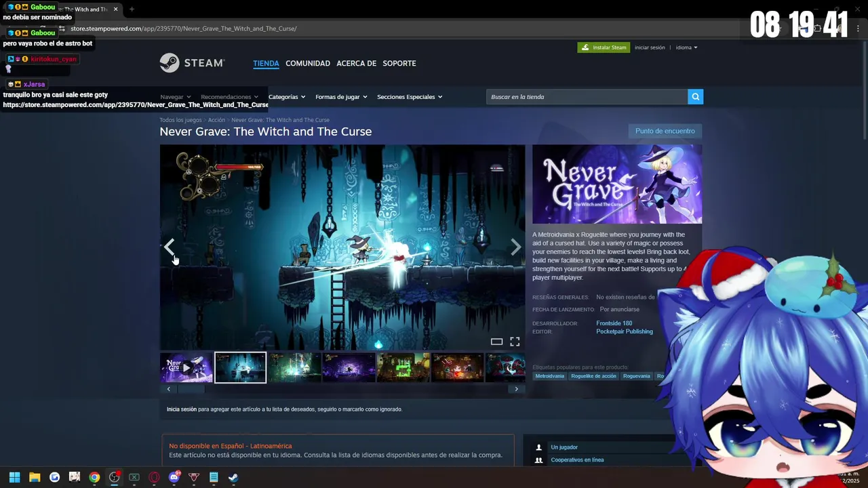
Task: Click the browser address bar URL
Action: (184, 28)
